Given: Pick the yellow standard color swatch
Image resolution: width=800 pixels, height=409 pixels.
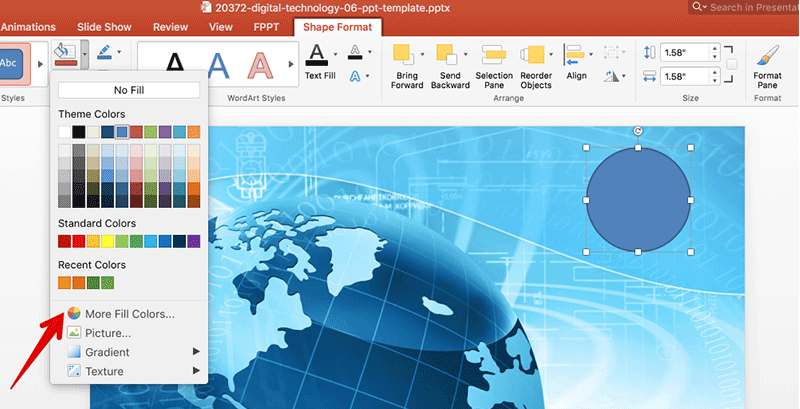Looking at the screenshot, I should coord(107,241).
